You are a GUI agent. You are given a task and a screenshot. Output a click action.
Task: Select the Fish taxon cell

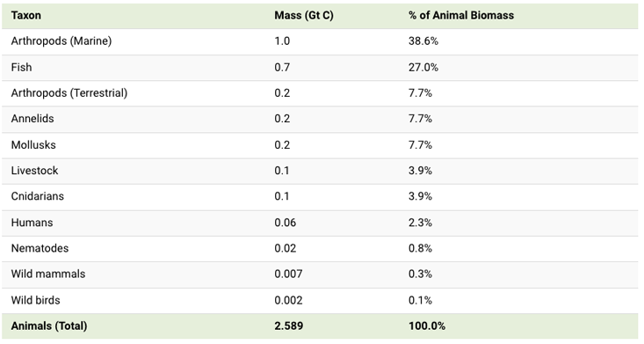coord(21,67)
